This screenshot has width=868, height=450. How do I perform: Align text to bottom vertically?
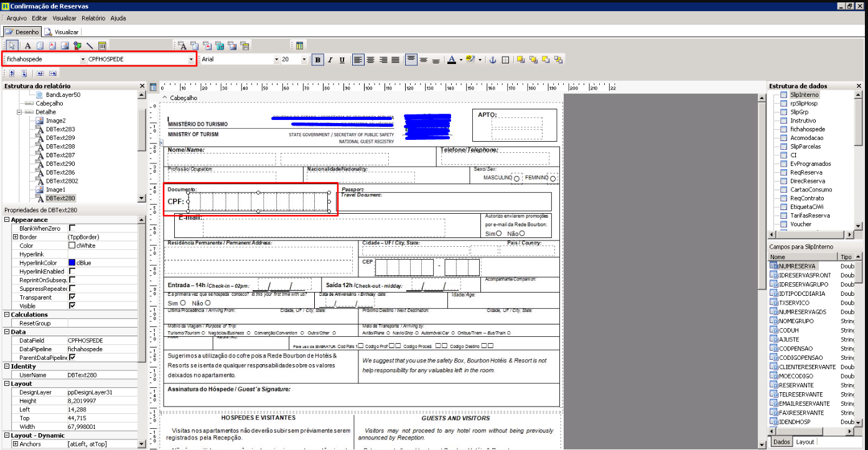pos(436,60)
